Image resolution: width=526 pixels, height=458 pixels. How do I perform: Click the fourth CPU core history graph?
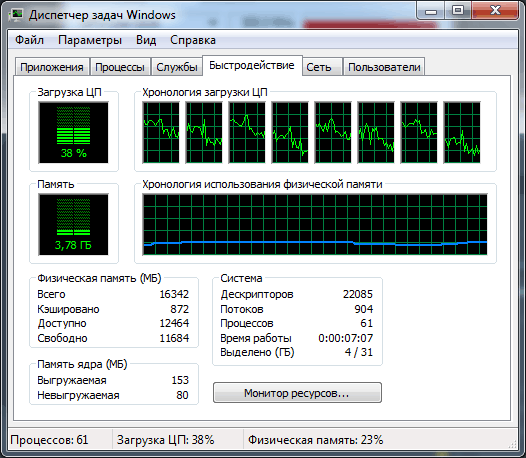point(290,133)
